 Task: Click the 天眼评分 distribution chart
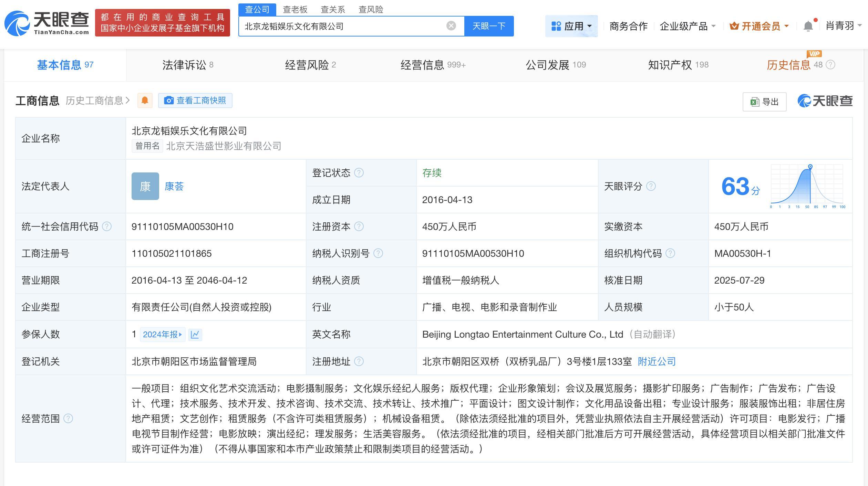[x=807, y=186]
